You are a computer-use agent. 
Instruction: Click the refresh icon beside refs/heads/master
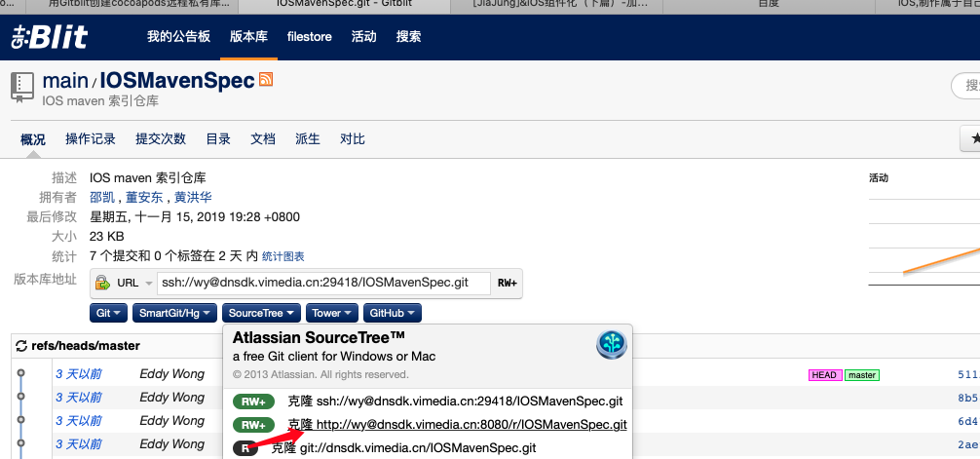point(21,346)
